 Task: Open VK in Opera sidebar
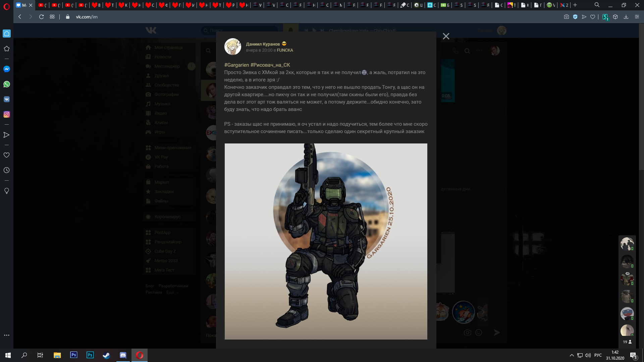point(6,99)
